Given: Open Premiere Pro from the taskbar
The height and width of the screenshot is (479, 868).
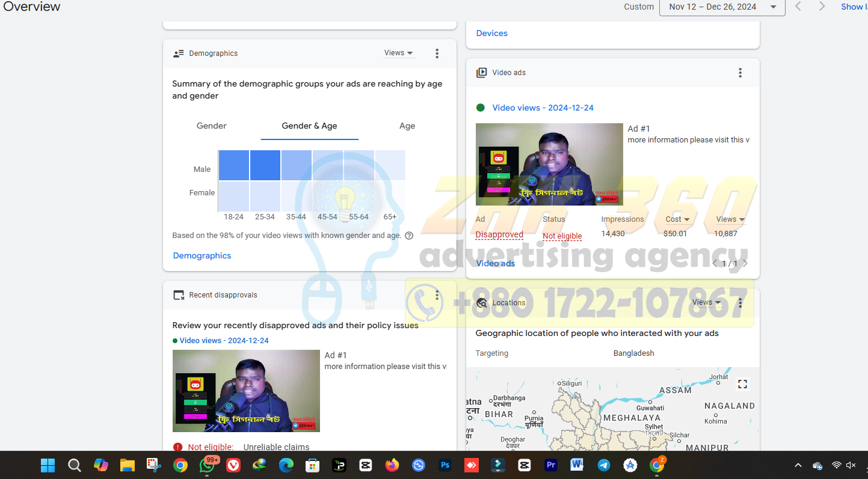Looking at the screenshot, I should coord(551,465).
